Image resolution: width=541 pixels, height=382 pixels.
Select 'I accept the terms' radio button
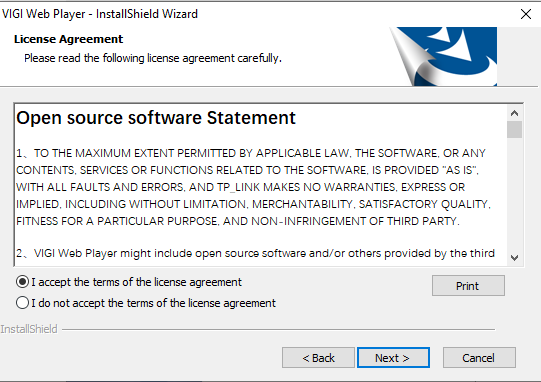(x=22, y=282)
